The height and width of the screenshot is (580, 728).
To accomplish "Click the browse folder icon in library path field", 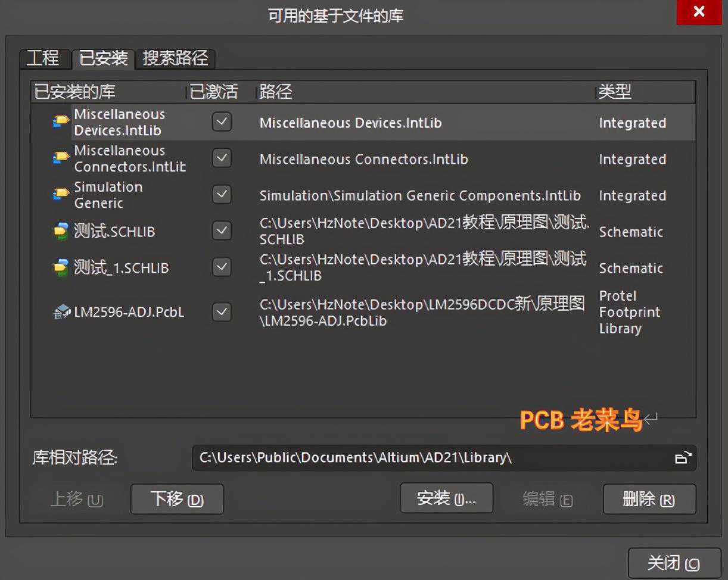I will coord(683,458).
